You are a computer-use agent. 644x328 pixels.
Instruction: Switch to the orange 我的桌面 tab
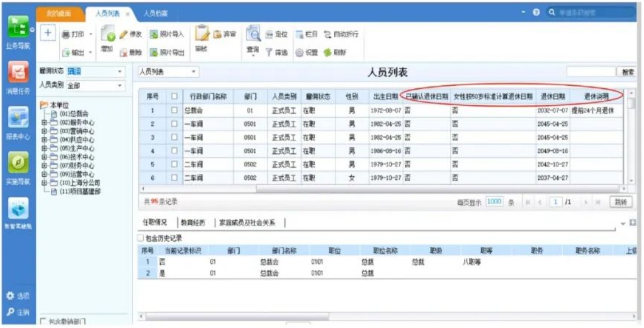tap(59, 14)
